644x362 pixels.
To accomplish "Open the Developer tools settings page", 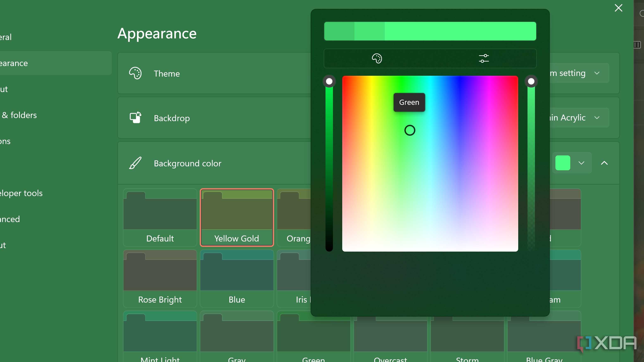I will coord(56,193).
